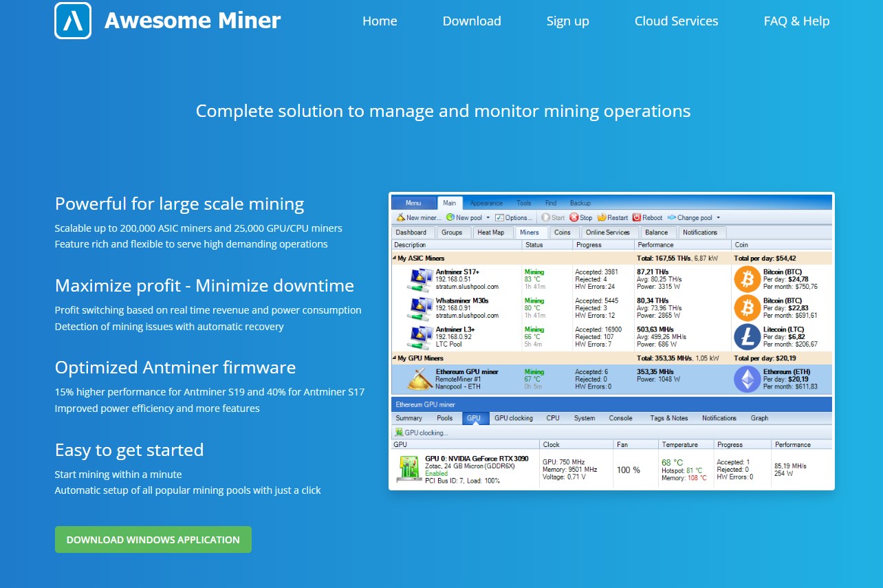Switch to the Tools ribbon tab

(524, 203)
